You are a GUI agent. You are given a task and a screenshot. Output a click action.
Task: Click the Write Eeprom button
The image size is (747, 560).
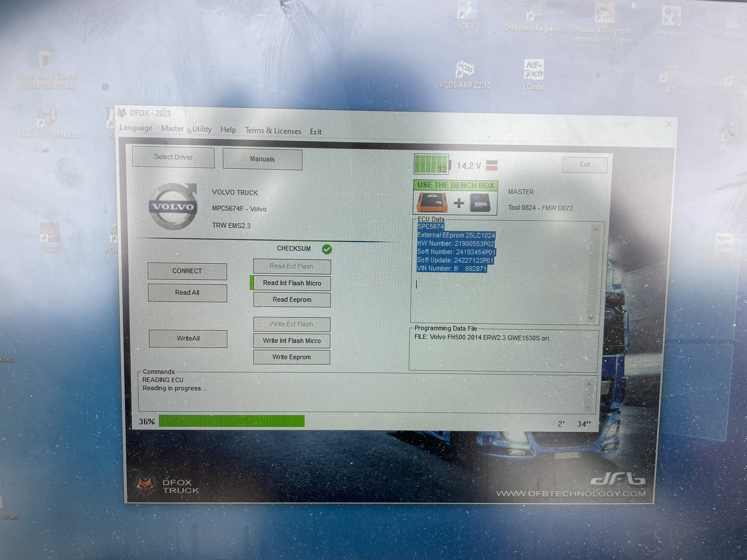[291, 357]
